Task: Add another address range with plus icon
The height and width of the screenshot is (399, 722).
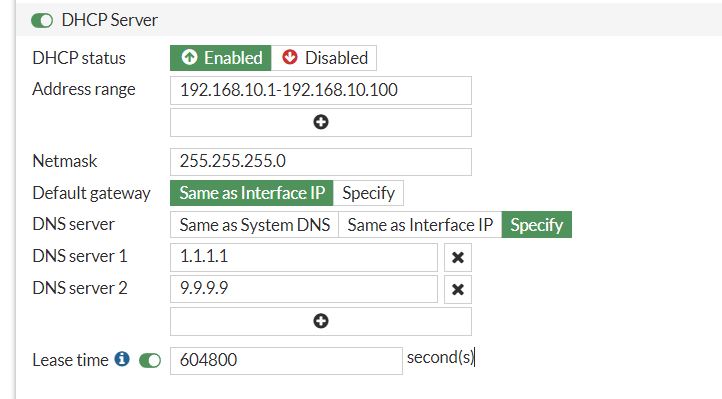Action: coord(320,122)
